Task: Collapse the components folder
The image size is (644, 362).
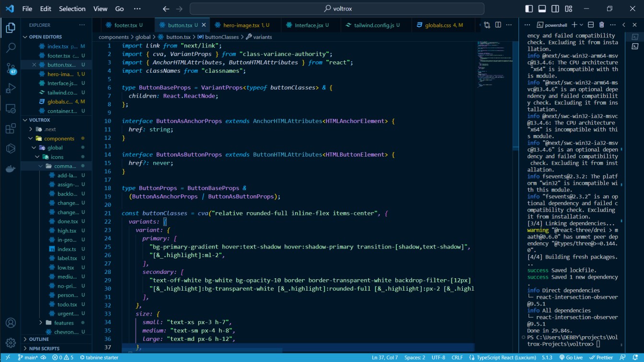Action: 31,138
